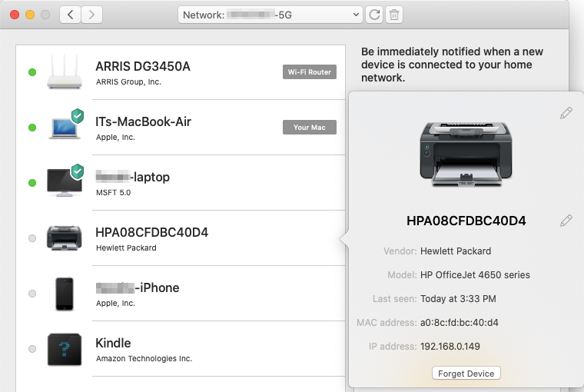Click the HP printer icon in list
The height and width of the screenshot is (392, 584).
pos(64,238)
